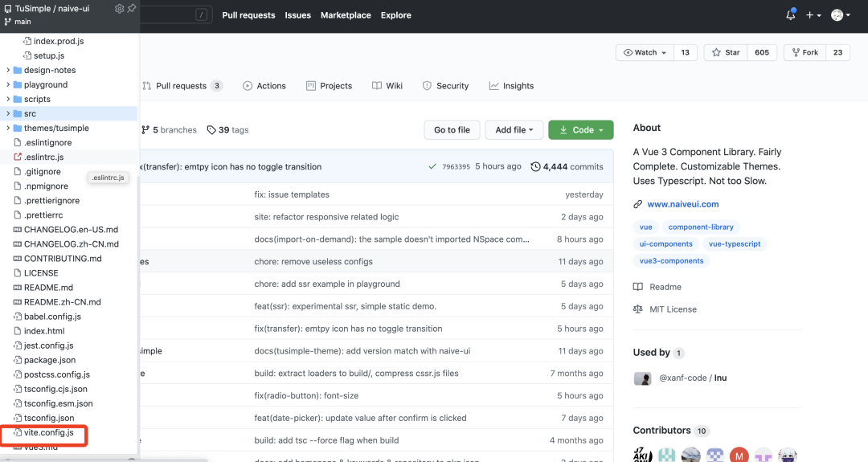Pin the file tree sidebar
The width and height of the screenshot is (868, 462).
point(131,8)
